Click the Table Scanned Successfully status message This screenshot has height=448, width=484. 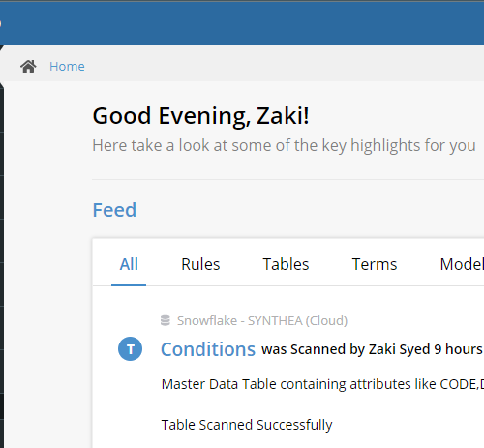[x=247, y=425]
